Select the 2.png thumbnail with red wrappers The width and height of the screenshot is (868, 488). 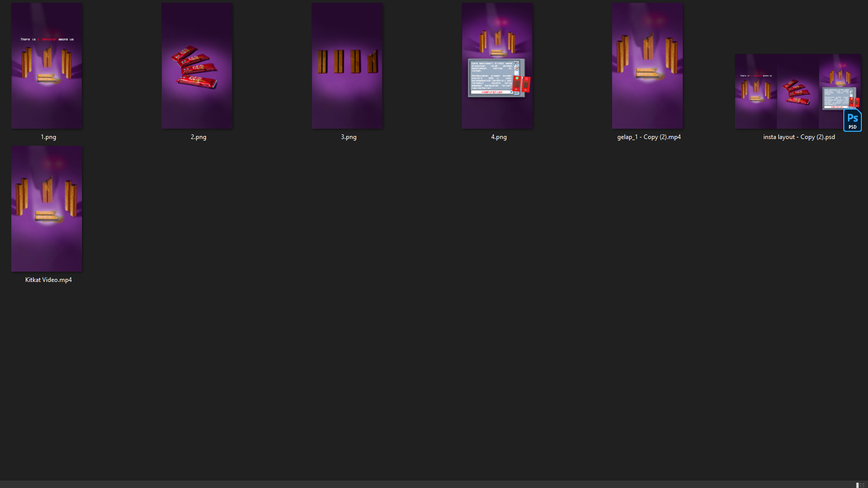coord(197,66)
